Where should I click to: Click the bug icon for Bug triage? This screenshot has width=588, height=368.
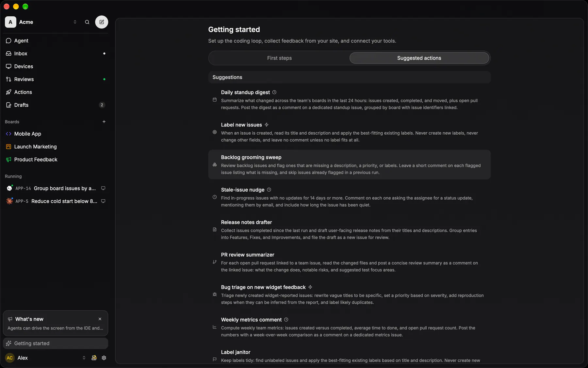tap(215, 294)
